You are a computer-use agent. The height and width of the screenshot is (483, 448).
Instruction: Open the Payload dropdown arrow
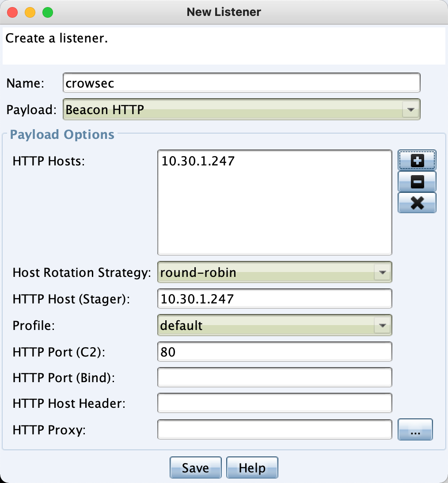(x=410, y=109)
